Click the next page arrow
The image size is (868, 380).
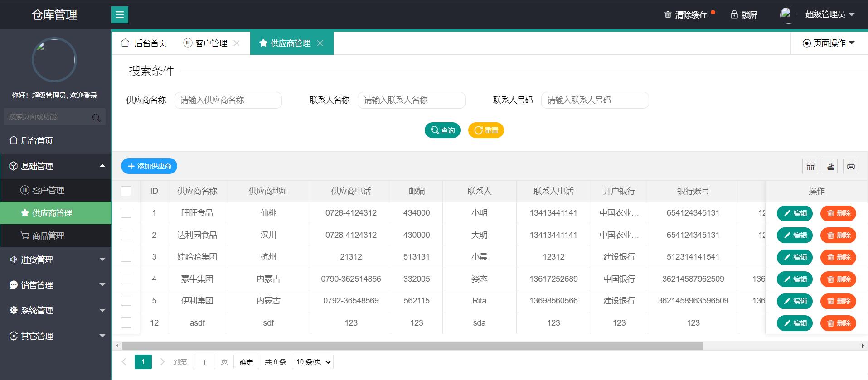(x=162, y=362)
